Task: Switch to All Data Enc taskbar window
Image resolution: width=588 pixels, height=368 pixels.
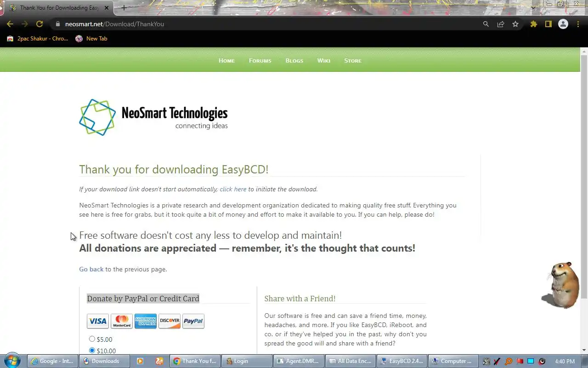Action: [x=351, y=361]
